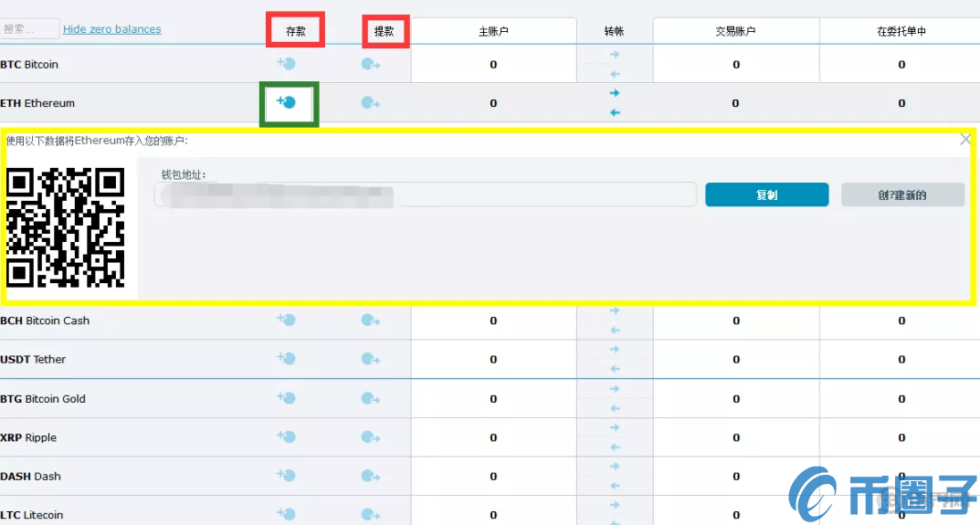The height and width of the screenshot is (525, 980).
Task: Transfer ETH back to main account left arrow
Action: pyautogui.click(x=615, y=112)
